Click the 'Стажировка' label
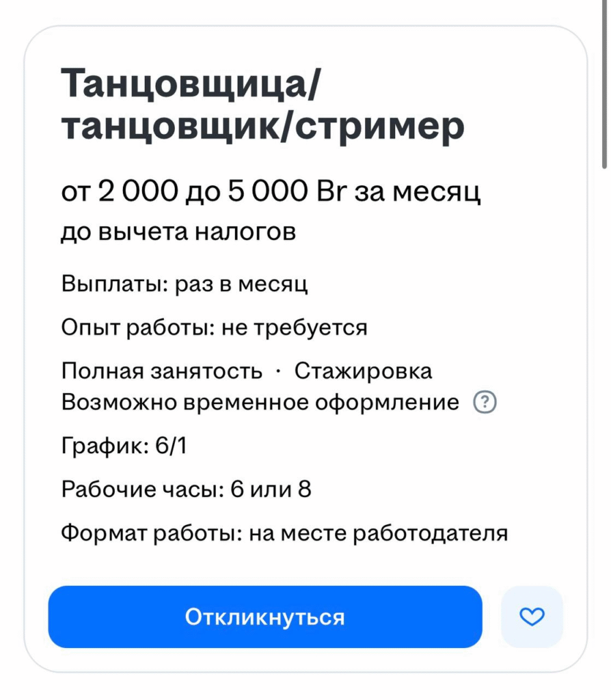Screen dimensions: 611x700 pyautogui.click(x=363, y=371)
